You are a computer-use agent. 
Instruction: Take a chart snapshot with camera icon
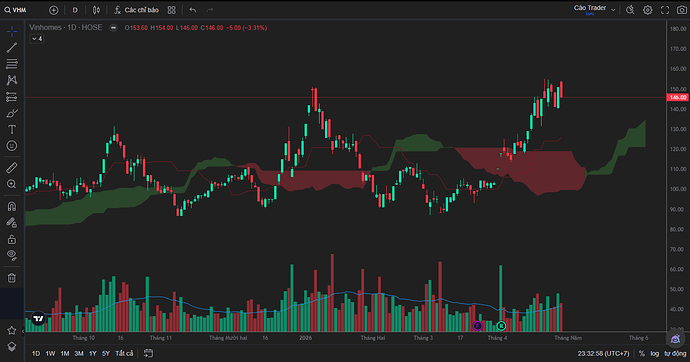[x=681, y=10]
